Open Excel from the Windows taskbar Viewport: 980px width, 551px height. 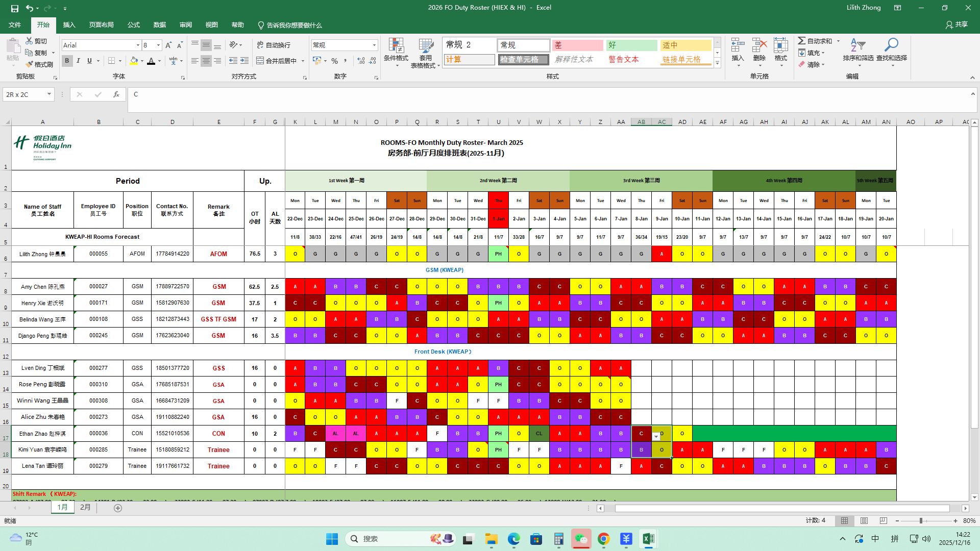point(648,539)
